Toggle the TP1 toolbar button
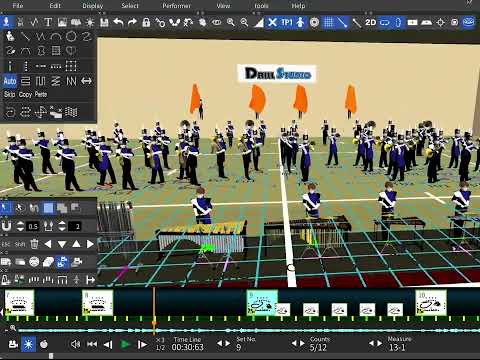 [x=287, y=22]
